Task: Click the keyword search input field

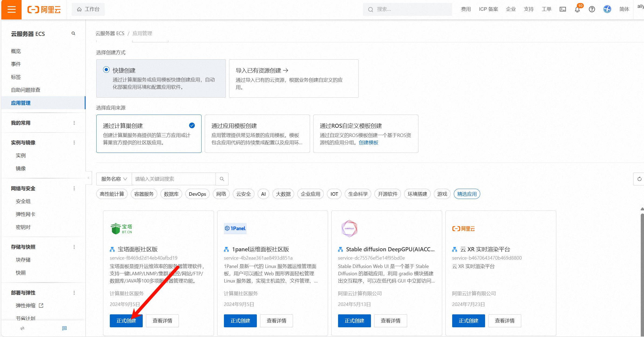Action: coord(173,179)
